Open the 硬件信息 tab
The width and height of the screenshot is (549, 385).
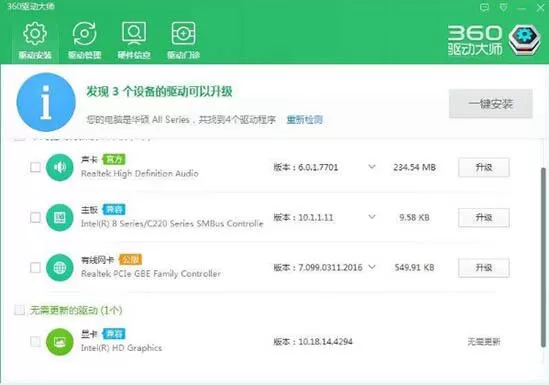[x=134, y=40]
